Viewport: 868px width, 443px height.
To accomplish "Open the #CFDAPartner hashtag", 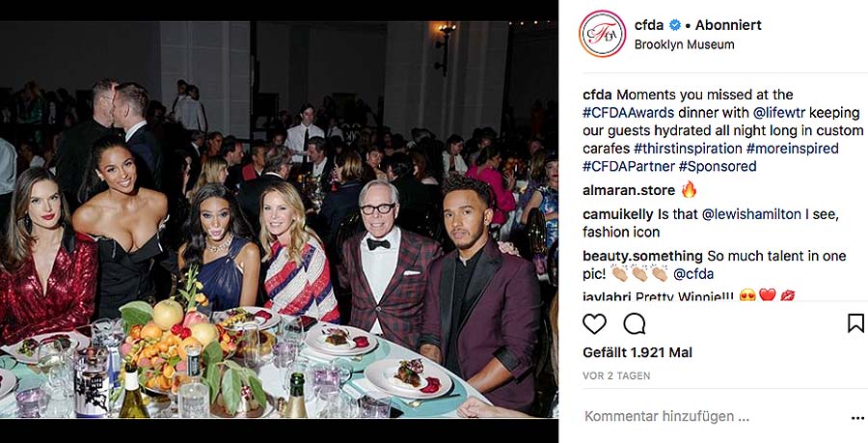I will (x=628, y=166).
